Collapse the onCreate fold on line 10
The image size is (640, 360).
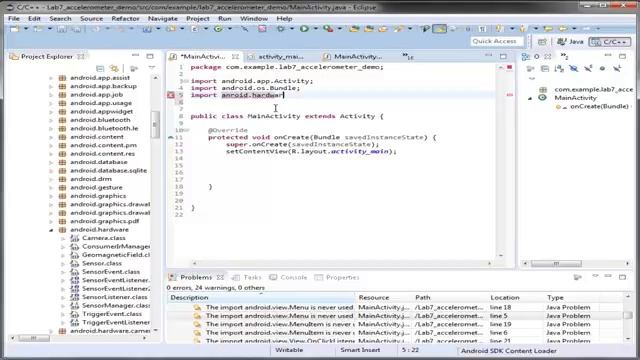[x=187, y=130]
